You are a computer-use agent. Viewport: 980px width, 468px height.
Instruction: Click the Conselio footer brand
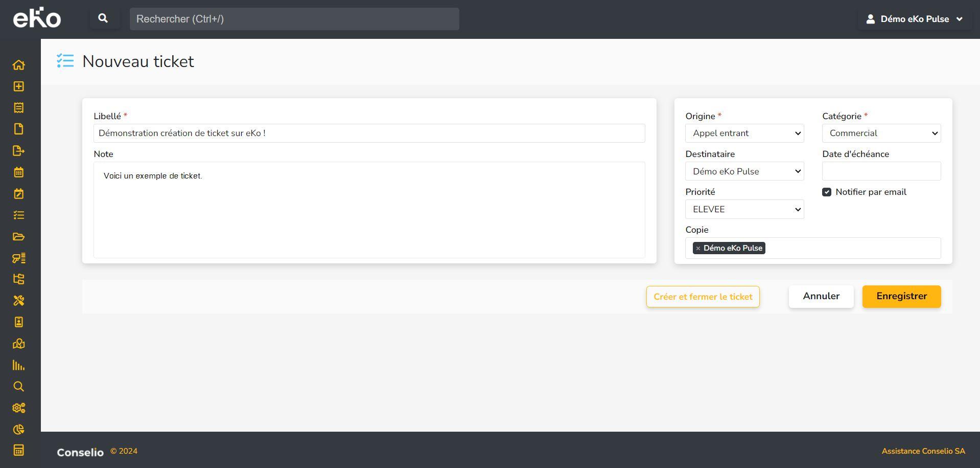(x=80, y=452)
